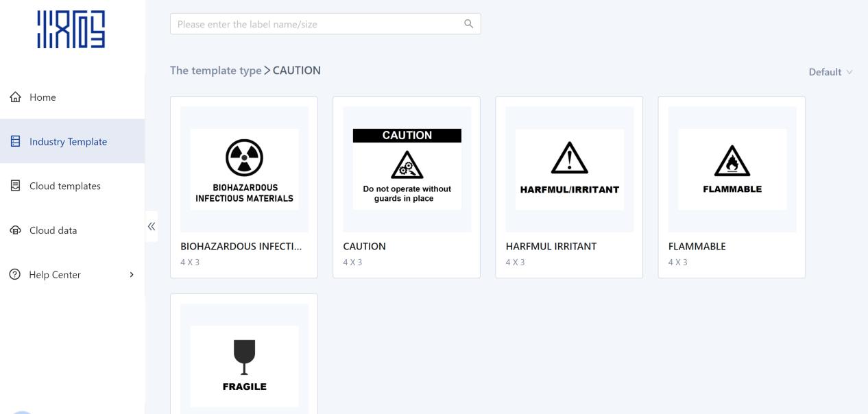This screenshot has height=414, width=868.
Task: Click the Home house icon
Action: point(15,97)
